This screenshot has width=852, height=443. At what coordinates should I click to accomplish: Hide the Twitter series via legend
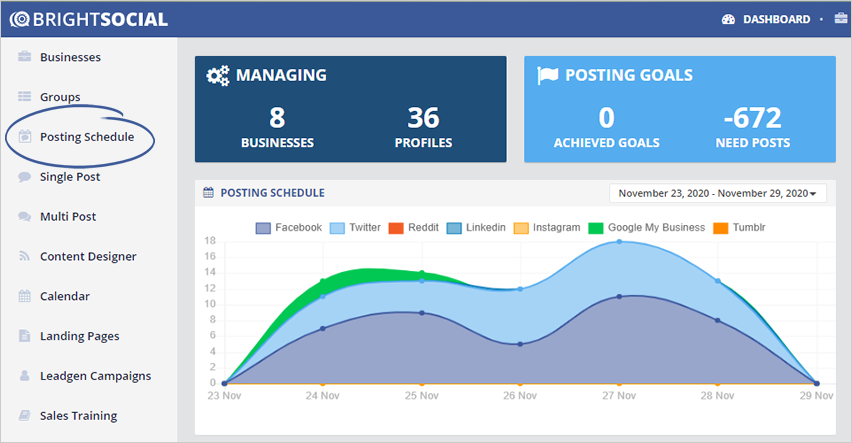354,228
